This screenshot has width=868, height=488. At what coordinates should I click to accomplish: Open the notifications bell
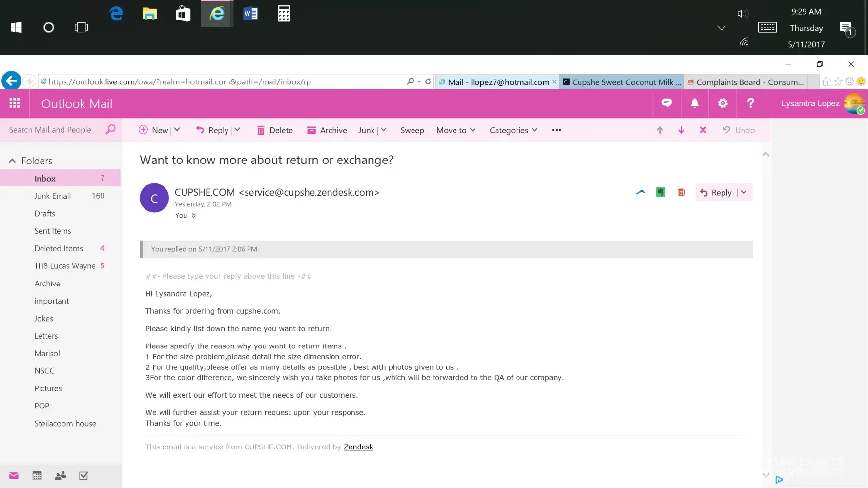[x=694, y=103]
